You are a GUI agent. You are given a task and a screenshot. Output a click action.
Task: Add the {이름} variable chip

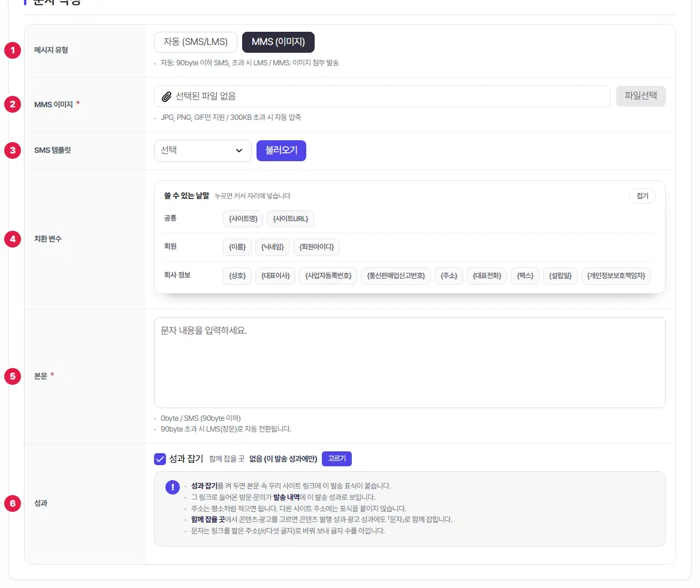tap(237, 247)
